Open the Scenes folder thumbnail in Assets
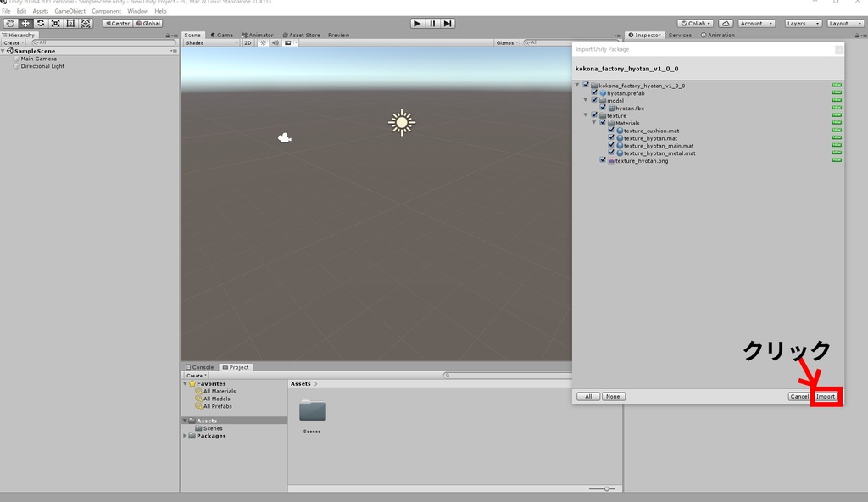The width and height of the screenshot is (868, 502). coord(313,411)
